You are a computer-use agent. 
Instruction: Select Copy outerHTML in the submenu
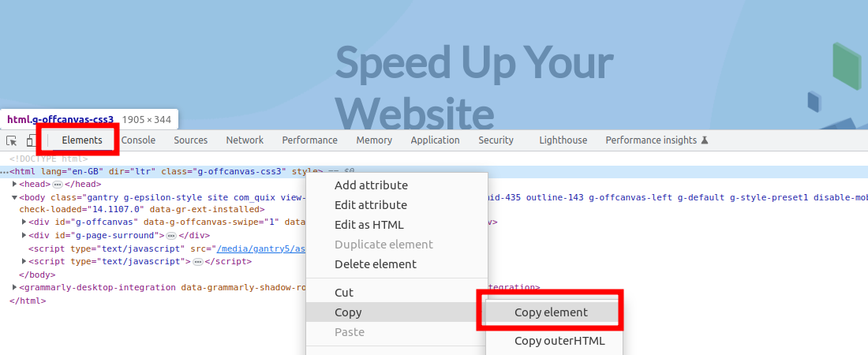[559, 341]
